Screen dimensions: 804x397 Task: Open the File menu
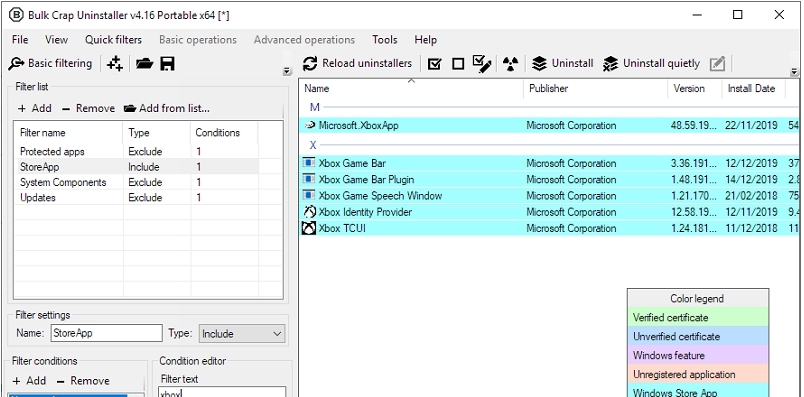[20, 39]
